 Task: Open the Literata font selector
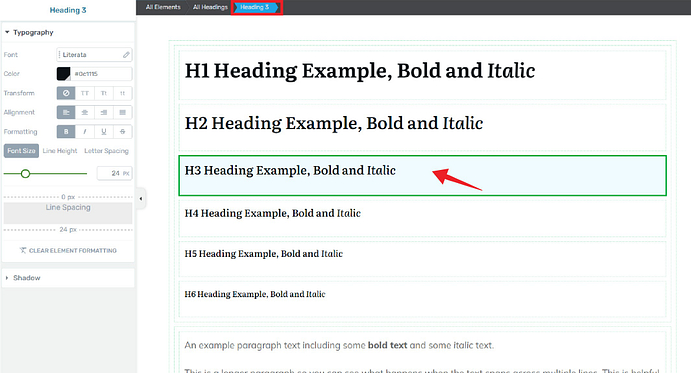[x=94, y=55]
